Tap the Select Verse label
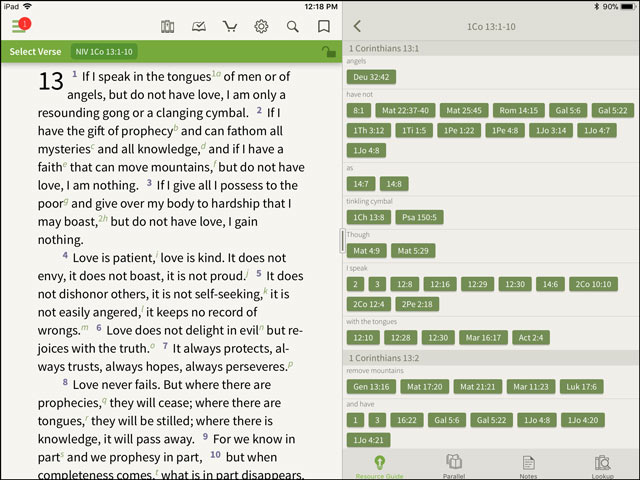This screenshot has width=640, height=480. click(36, 52)
